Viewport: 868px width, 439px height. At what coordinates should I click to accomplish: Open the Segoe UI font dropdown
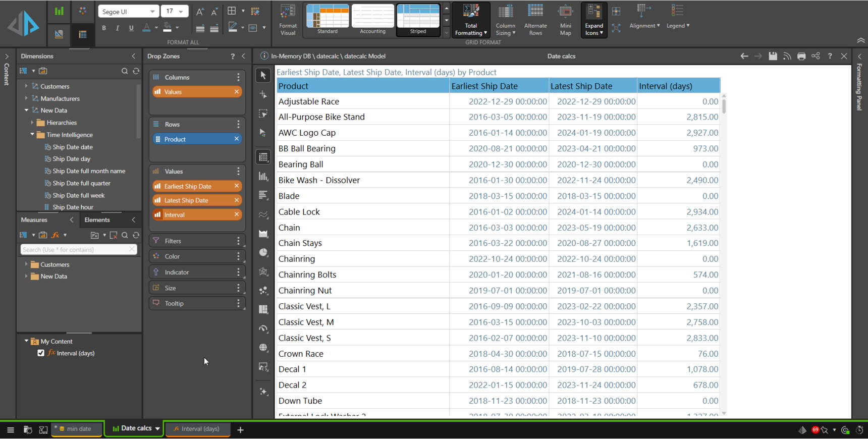(x=128, y=11)
